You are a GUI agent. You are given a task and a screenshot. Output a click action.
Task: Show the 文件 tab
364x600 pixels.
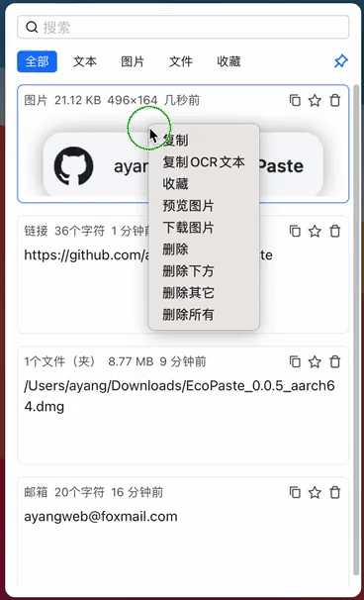click(181, 61)
